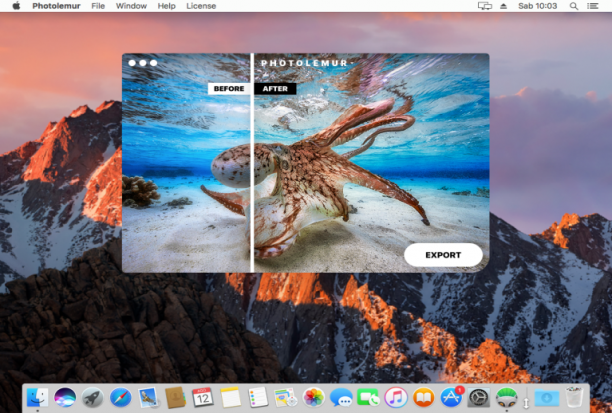Open Photos from the Dock

click(313, 398)
